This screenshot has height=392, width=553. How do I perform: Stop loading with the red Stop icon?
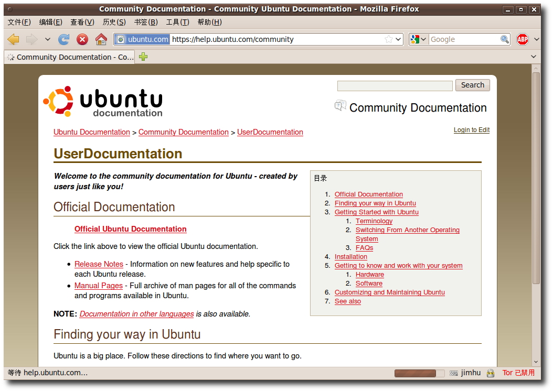82,39
